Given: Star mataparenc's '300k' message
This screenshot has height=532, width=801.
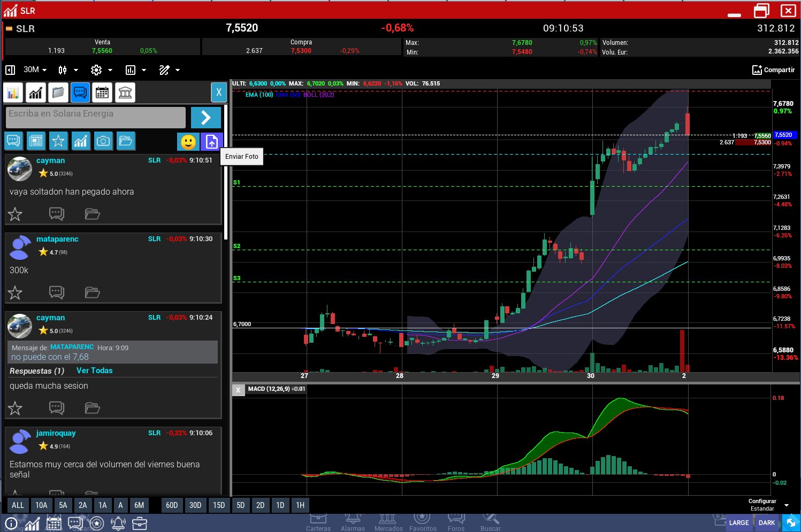Looking at the screenshot, I should [x=15, y=293].
